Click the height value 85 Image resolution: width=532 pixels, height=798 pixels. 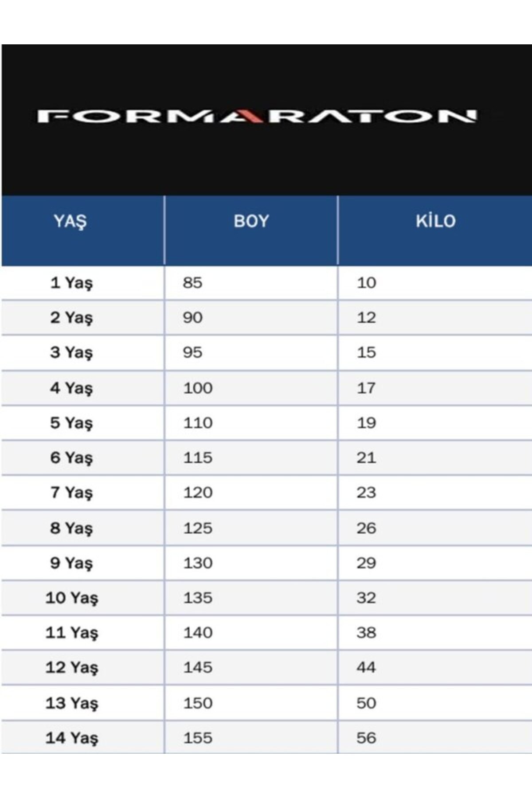click(192, 282)
